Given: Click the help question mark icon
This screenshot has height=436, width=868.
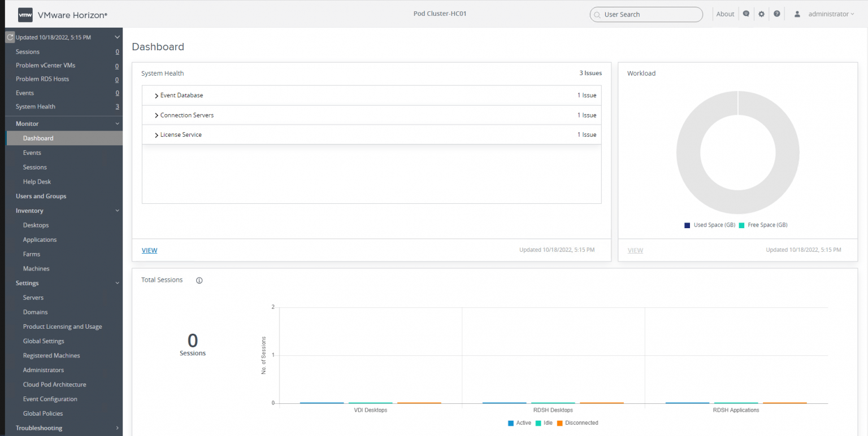Looking at the screenshot, I should tap(776, 14).
